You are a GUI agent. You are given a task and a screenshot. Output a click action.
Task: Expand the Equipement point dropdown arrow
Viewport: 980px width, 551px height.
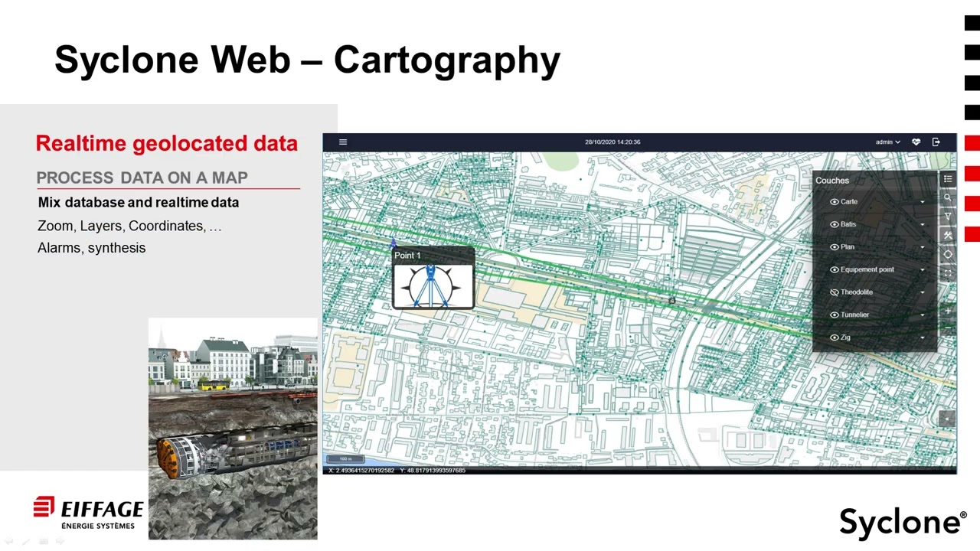click(x=922, y=270)
